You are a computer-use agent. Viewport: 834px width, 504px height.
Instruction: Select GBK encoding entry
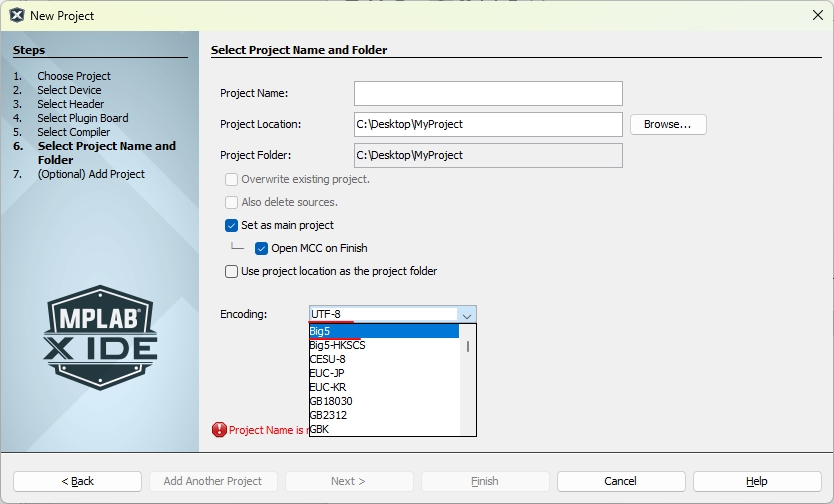click(383, 429)
